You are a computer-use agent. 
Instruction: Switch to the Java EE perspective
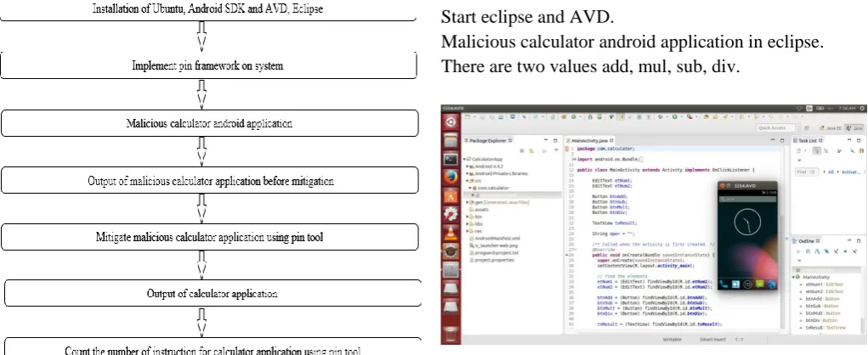(x=831, y=127)
